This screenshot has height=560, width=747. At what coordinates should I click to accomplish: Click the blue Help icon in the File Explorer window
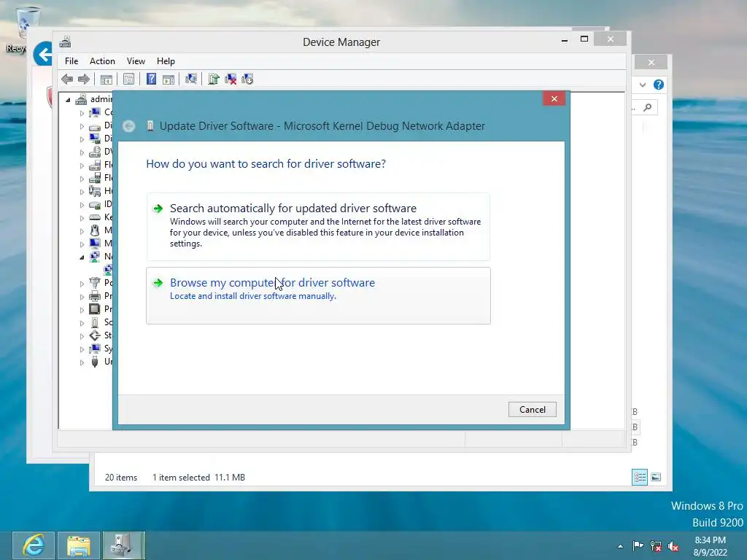[x=659, y=85]
